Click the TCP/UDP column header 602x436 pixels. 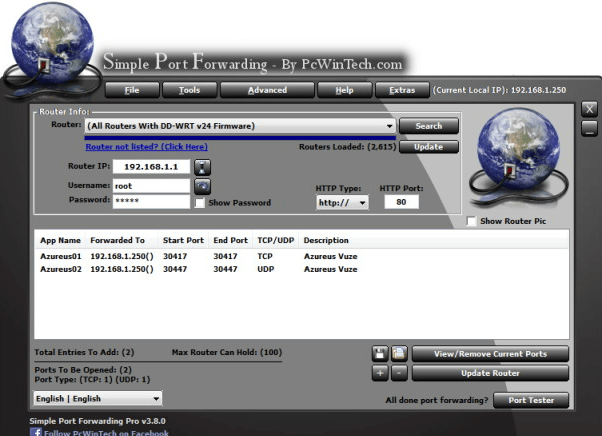pos(276,240)
